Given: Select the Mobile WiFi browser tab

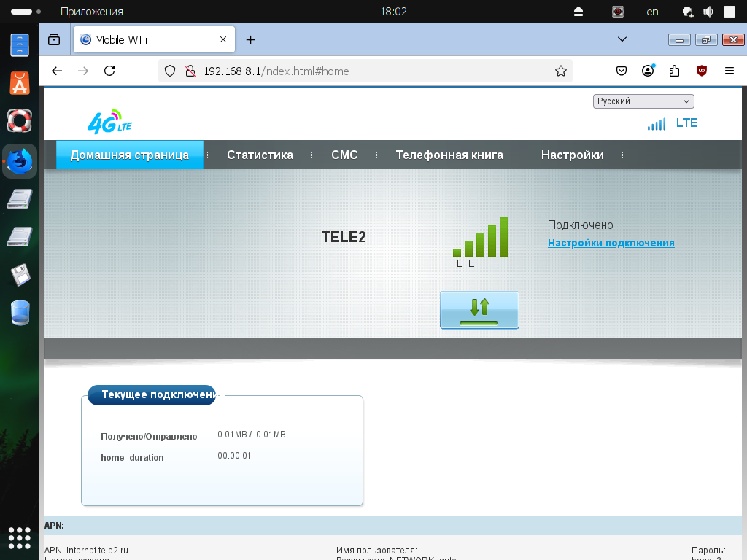Looking at the screenshot, I should 154,39.
